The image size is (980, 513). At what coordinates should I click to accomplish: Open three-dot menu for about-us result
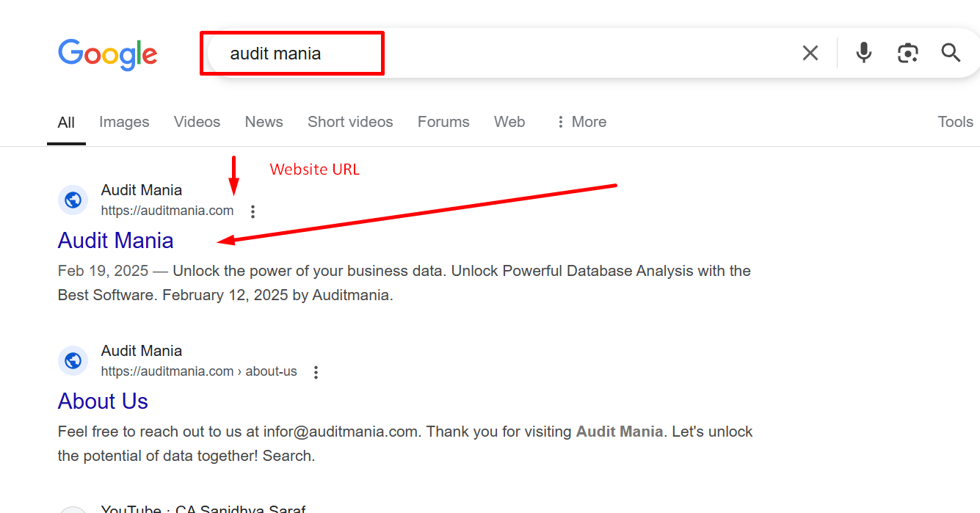click(x=316, y=372)
